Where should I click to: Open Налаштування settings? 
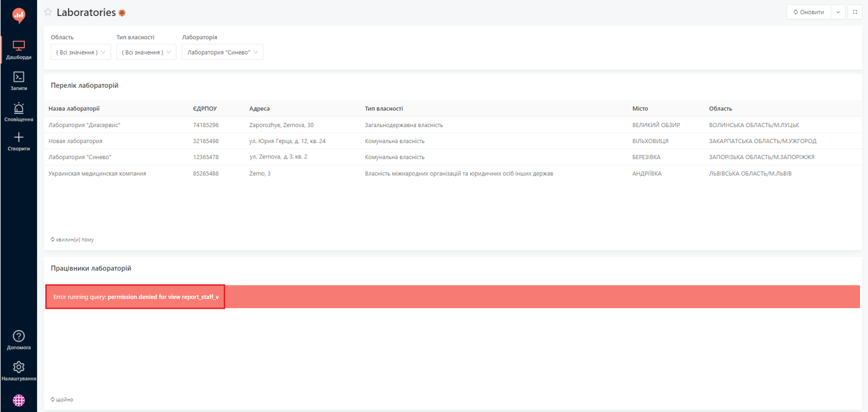pos(19,370)
